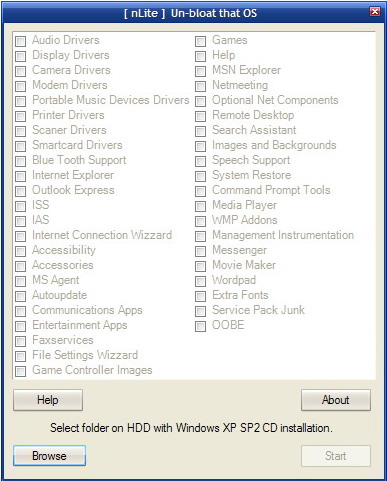The image size is (387, 481).
Task: Check the Accessories checkbox
Action: pyautogui.click(x=20, y=266)
